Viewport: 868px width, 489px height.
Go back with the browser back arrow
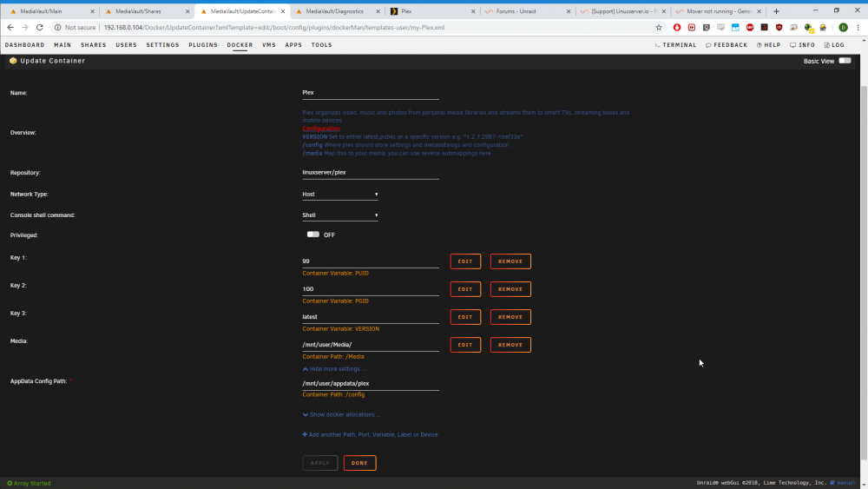tap(10, 27)
